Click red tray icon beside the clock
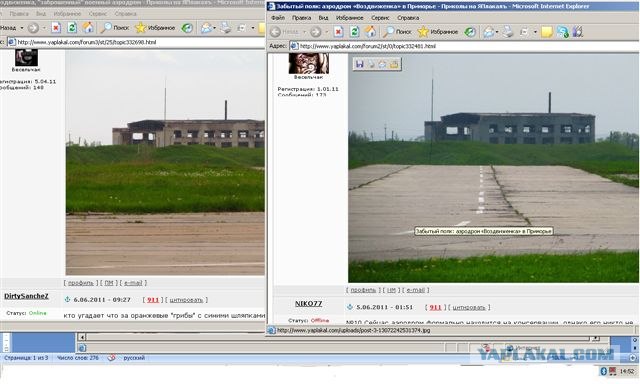This screenshot has width=640, height=384. (613, 371)
